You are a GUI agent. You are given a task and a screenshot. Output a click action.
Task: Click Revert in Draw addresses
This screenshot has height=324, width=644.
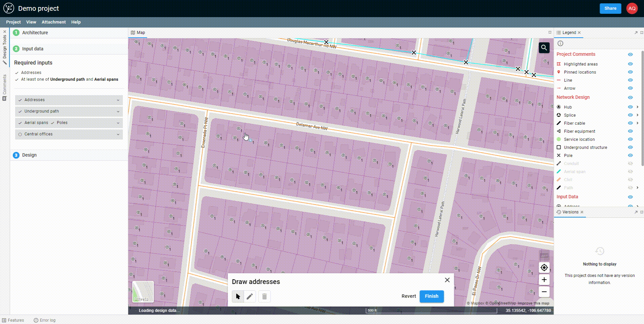point(408,296)
